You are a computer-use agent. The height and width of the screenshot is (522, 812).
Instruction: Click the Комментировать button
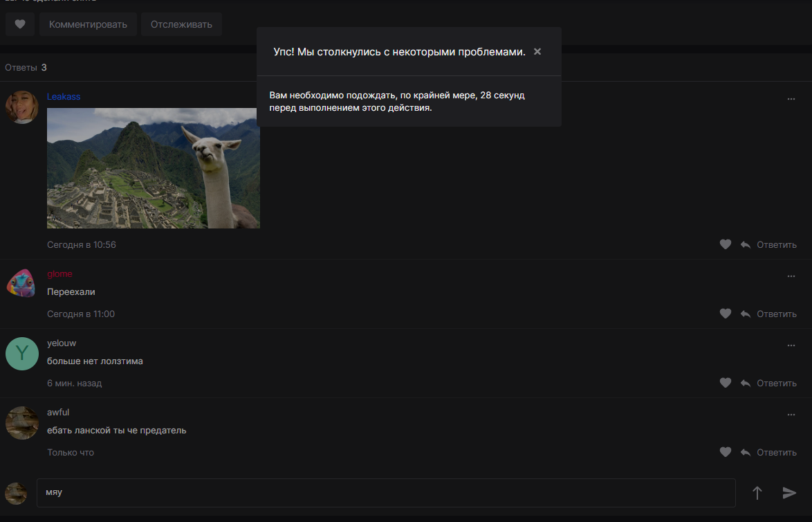click(x=88, y=24)
